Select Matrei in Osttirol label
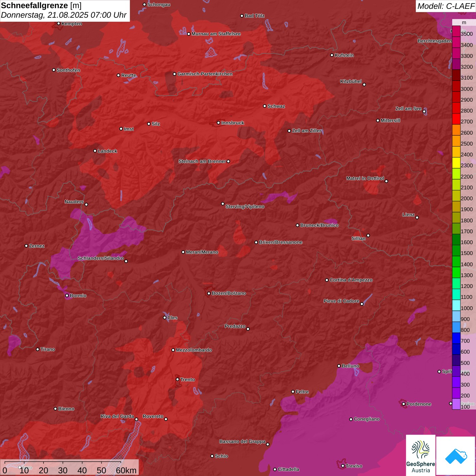476x476 pixels. point(365,178)
